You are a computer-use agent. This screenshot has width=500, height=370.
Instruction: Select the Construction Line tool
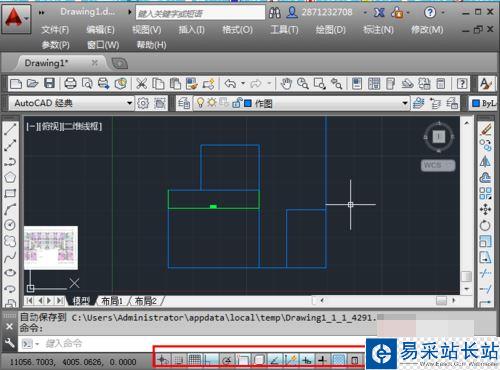[x=10, y=145]
